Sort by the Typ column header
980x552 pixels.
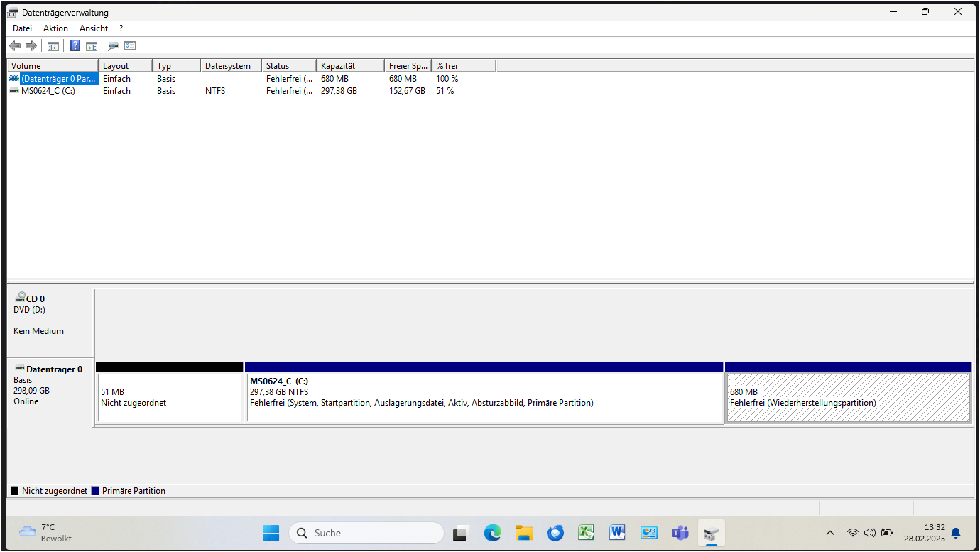click(x=177, y=66)
